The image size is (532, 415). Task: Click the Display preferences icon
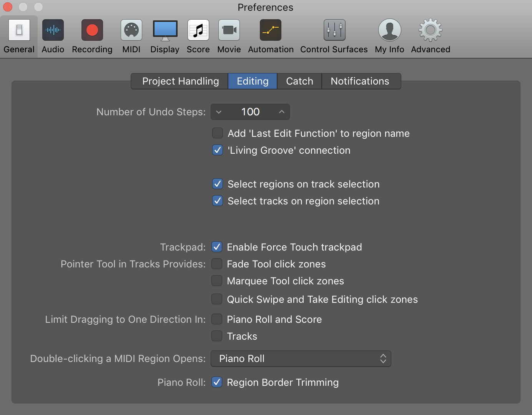tap(165, 35)
